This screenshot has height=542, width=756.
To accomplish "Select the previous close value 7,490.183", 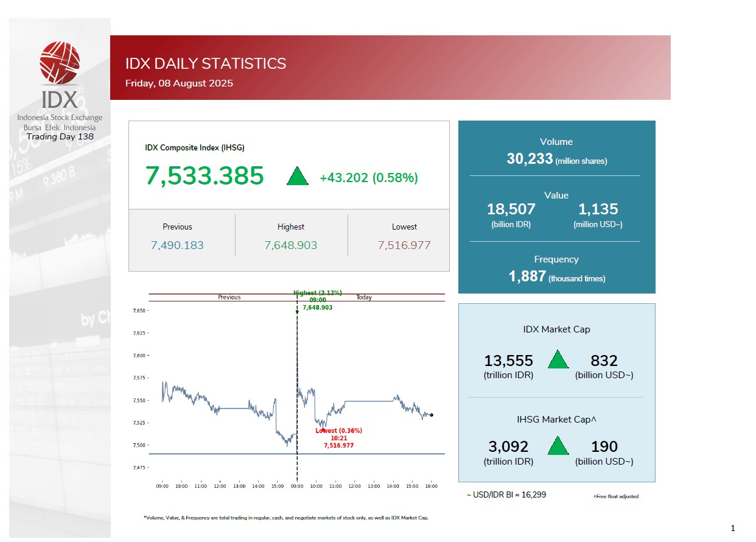I will 177,245.
